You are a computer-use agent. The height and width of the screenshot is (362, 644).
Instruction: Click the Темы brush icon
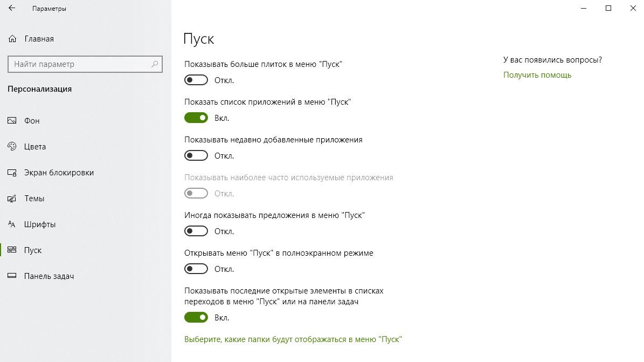click(x=12, y=199)
